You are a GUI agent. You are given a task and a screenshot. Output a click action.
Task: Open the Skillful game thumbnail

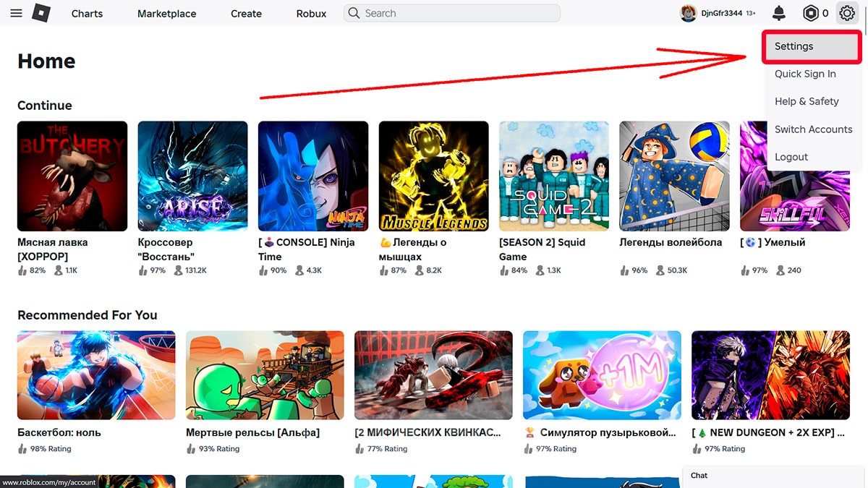[795, 176]
